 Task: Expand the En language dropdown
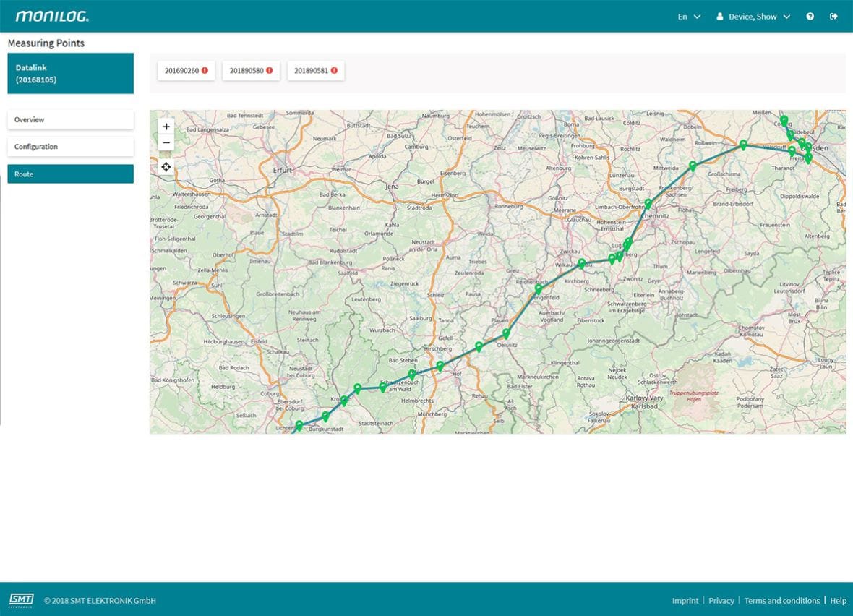tap(689, 17)
